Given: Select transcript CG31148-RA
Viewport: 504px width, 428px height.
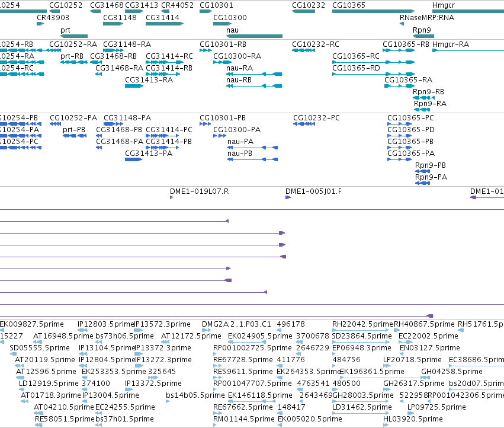Looking at the screenshot, I should click(113, 50).
